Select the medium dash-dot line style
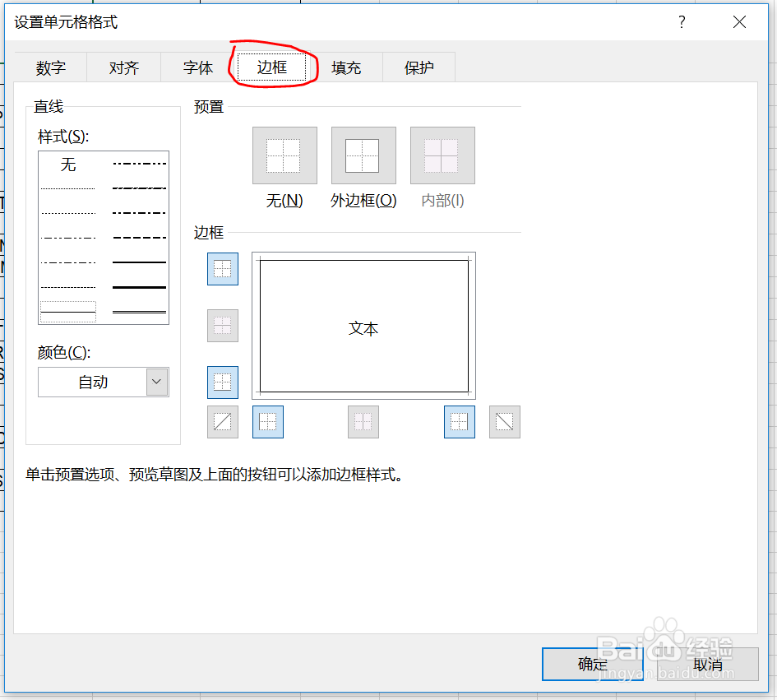This screenshot has width=777, height=700. click(139, 213)
